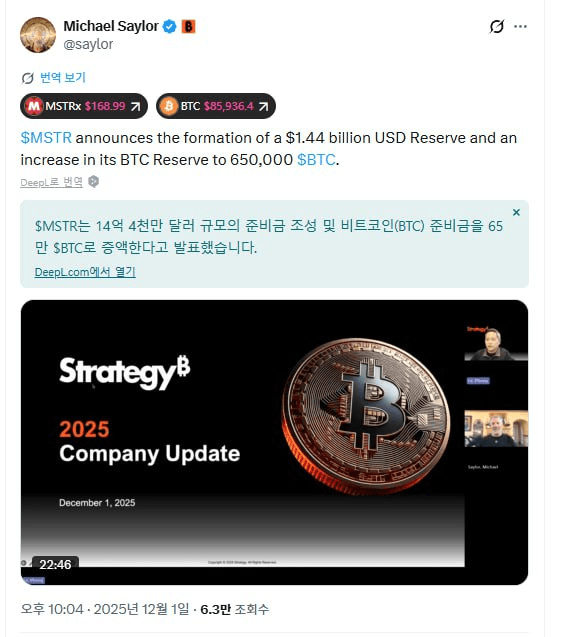
Task: Open the BTC $85,936.4 price chip
Action: 216,106
